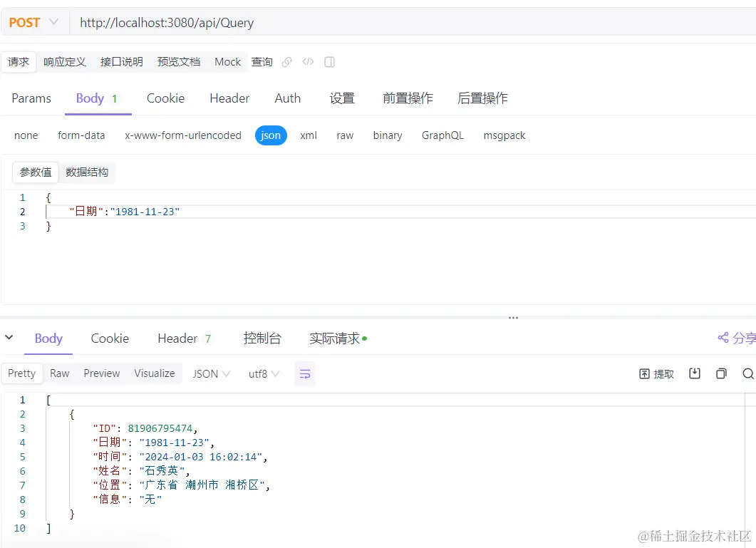Image resolution: width=756 pixels, height=548 pixels.
Task: Click the 信息 value 无
Action: [x=150, y=500]
